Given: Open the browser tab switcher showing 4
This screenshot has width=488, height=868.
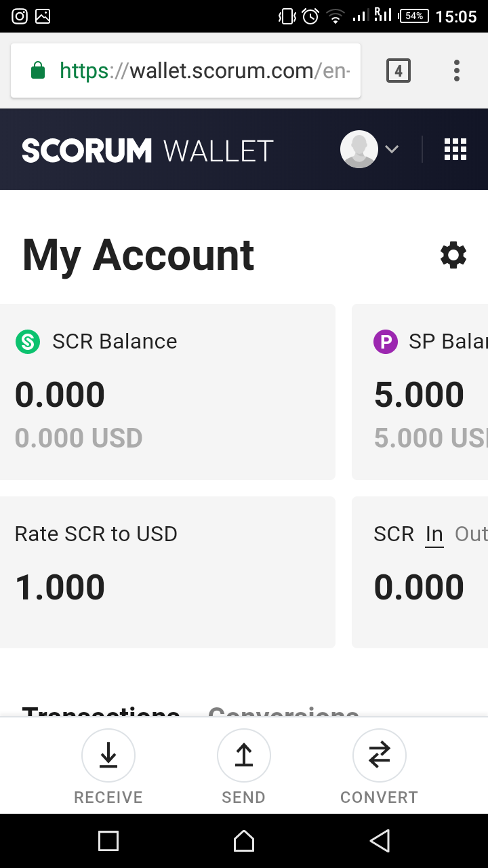Looking at the screenshot, I should coord(399,71).
